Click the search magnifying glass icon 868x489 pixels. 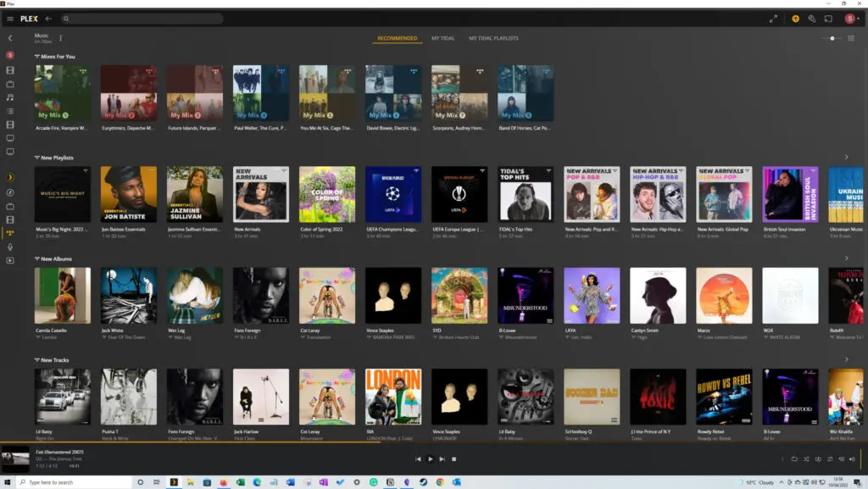pyautogui.click(x=66, y=19)
